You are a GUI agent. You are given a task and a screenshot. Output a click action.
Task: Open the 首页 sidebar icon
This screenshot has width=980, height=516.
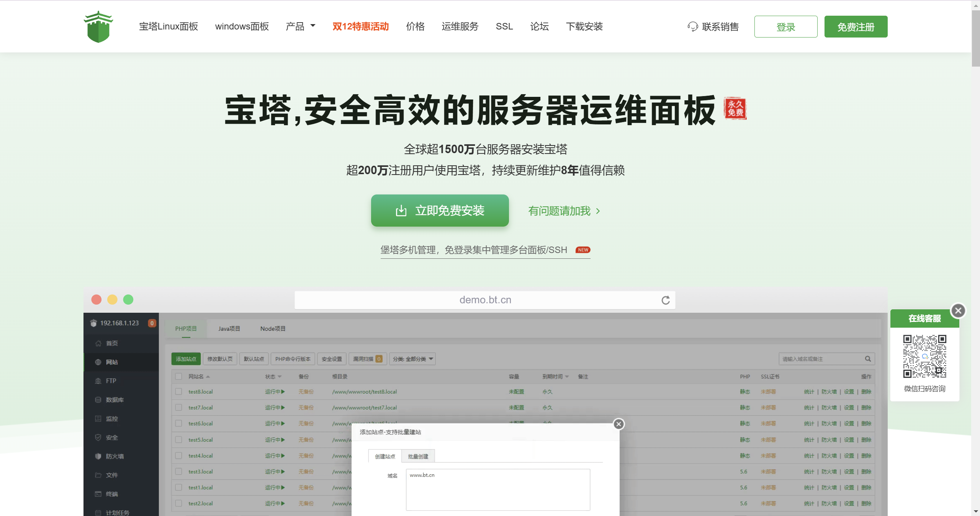coord(111,343)
